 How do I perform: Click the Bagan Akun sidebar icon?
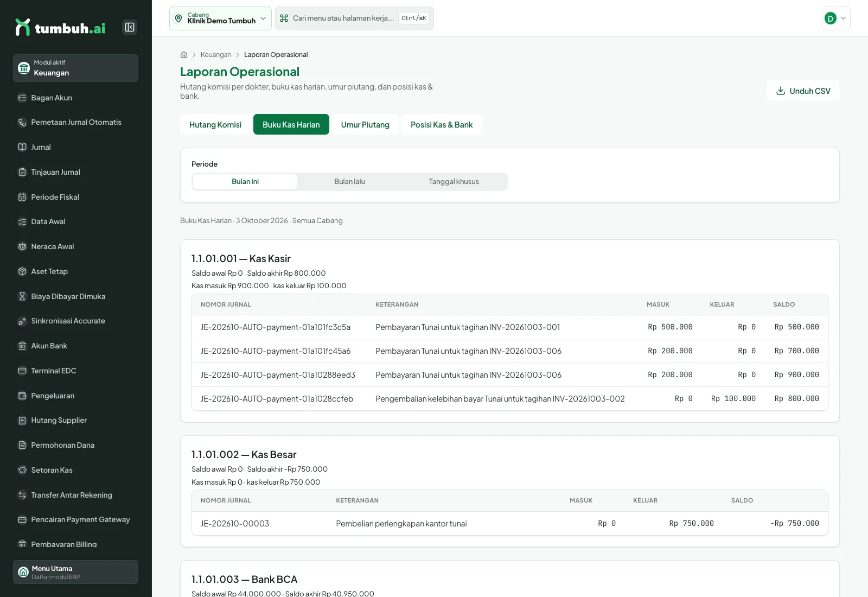22,98
